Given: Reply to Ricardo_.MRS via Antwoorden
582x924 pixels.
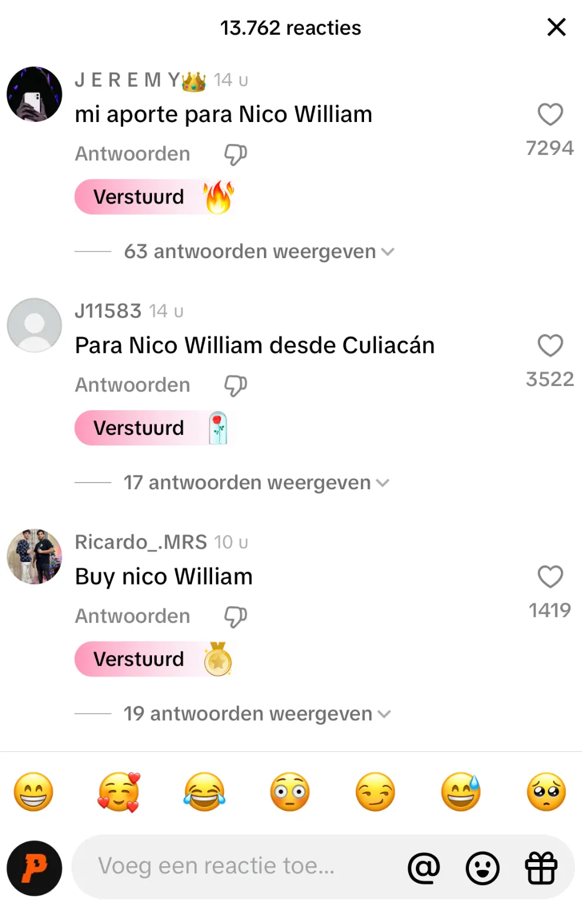Looking at the screenshot, I should point(133,616).
